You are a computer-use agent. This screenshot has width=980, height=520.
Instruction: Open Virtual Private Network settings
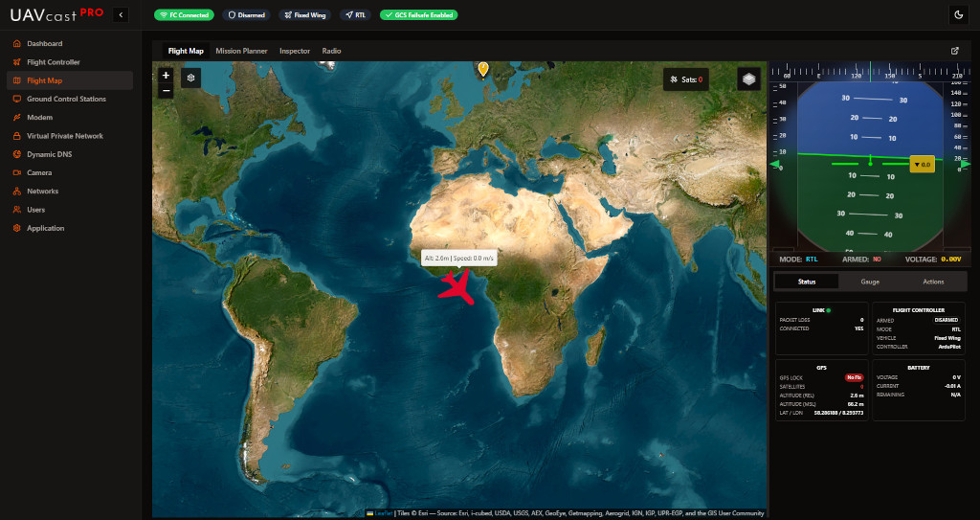[64, 136]
